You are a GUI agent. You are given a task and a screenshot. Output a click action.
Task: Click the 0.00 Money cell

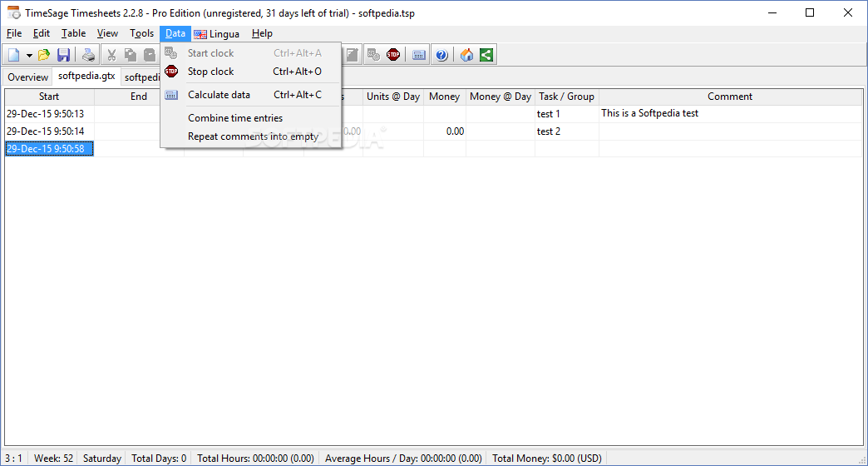pos(445,131)
